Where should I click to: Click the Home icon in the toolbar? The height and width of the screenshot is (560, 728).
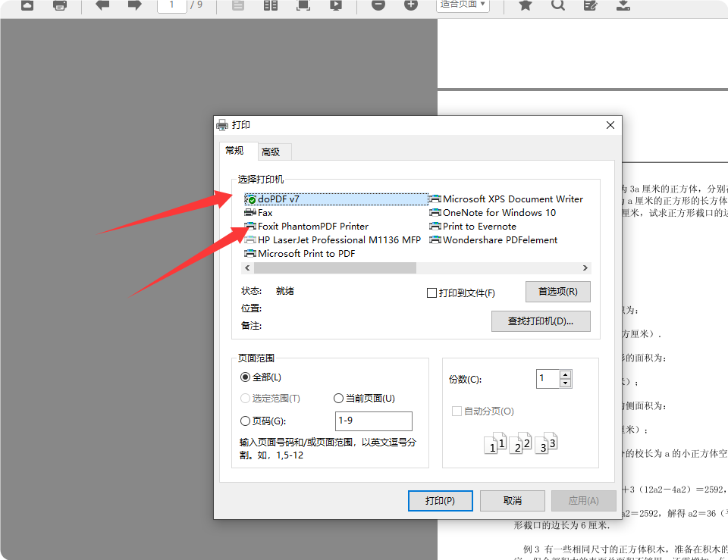28,7
